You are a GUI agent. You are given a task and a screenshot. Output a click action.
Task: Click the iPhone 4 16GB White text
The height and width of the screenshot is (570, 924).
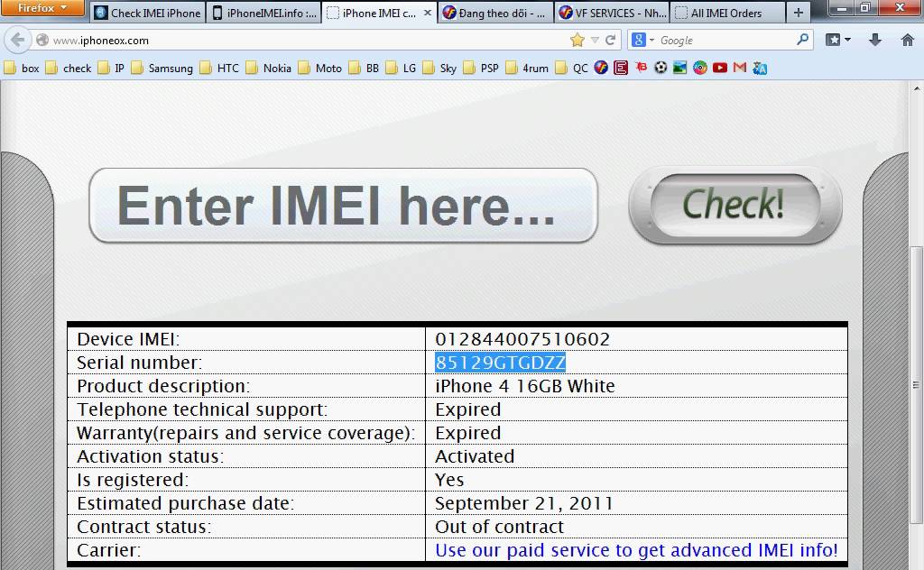(525, 386)
